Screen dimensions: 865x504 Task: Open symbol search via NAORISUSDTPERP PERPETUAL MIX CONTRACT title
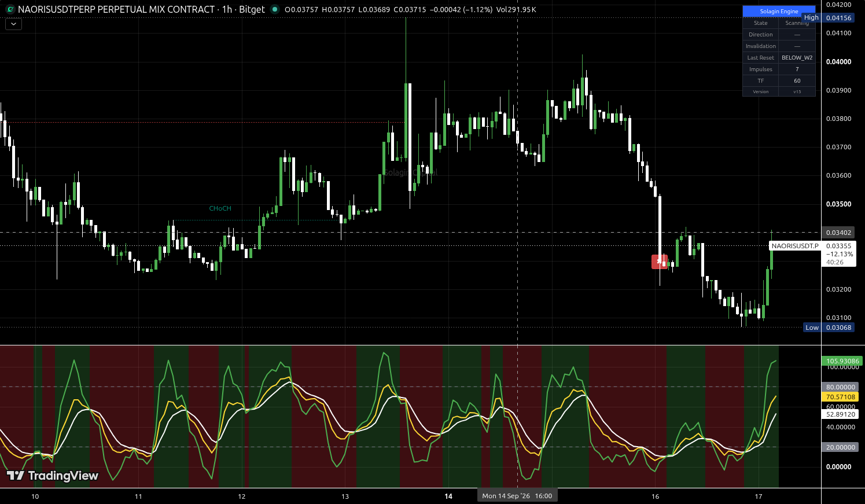(116, 9)
